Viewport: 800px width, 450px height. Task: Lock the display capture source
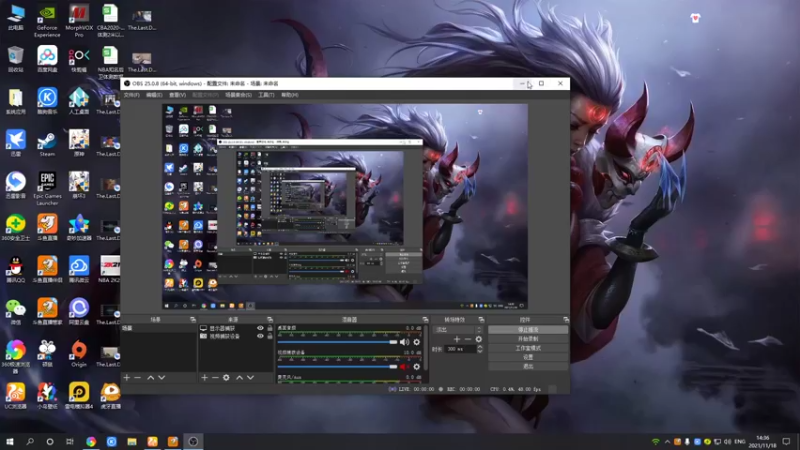(x=270, y=328)
